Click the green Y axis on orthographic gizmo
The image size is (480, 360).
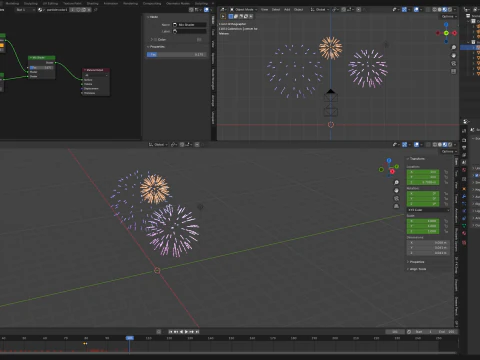[446, 33]
